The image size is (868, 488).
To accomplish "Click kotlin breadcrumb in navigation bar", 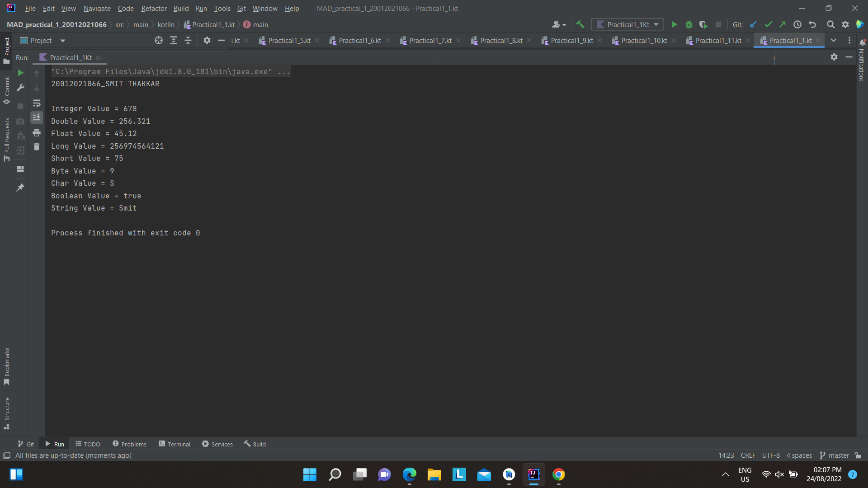I will click(166, 25).
